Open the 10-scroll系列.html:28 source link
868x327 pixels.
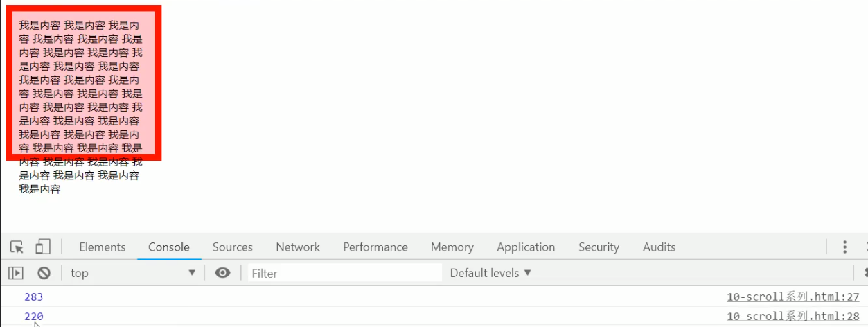pyautogui.click(x=792, y=317)
